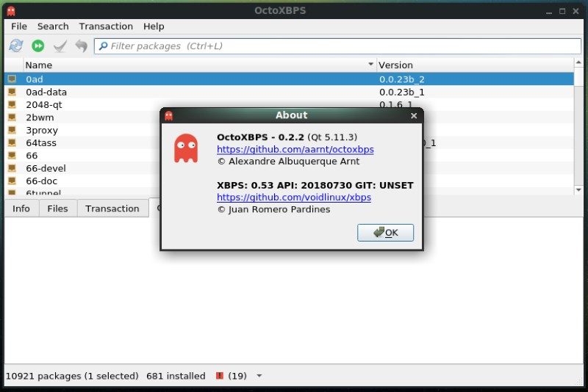Click the red outdated packages icon in status bar

(220, 376)
